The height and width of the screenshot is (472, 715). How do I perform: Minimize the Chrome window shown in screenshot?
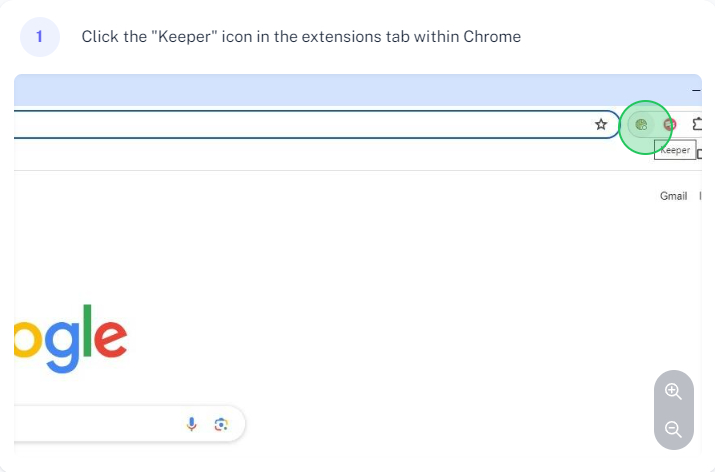coord(696,90)
